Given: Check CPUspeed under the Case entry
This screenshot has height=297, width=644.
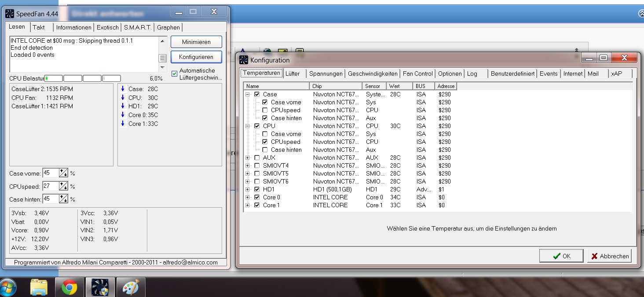Looking at the screenshot, I should (x=265, y=110).
